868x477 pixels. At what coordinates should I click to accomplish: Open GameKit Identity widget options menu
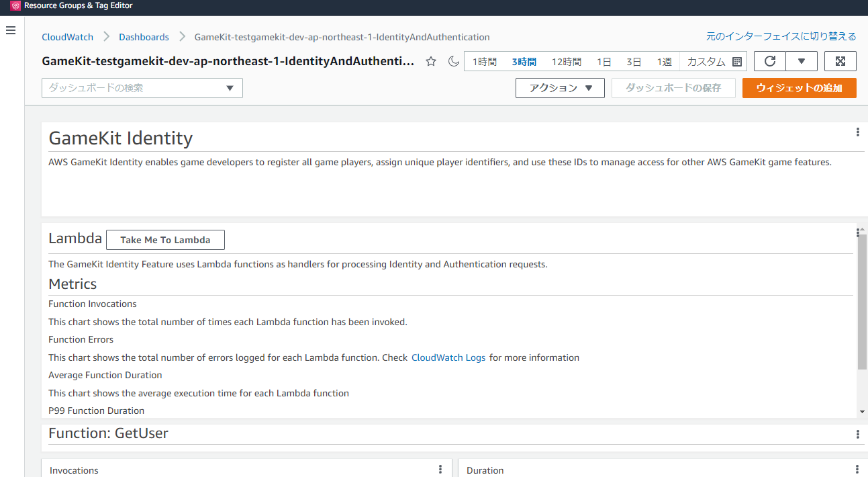tap(857, 132)
